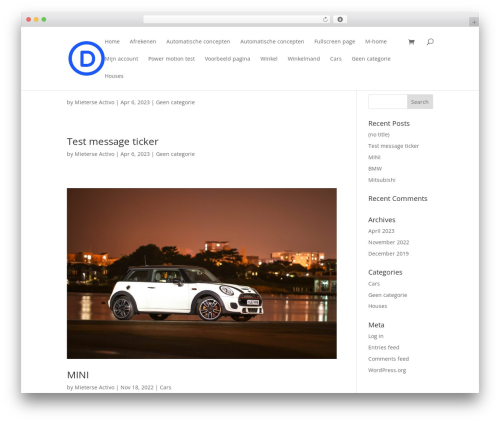500x423 pixels.
Task: Open the Comments feed link
Action: (x=388, y=359)
